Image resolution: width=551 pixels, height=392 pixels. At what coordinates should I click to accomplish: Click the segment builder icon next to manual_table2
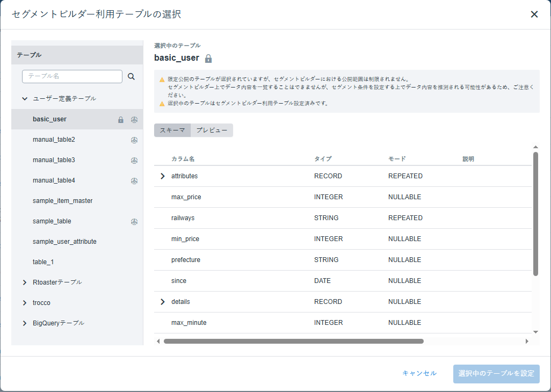coord(134,140)
